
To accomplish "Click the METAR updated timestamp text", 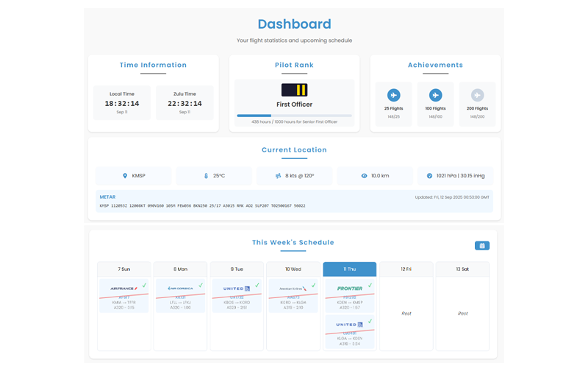I will pyautogui.click(x=452, y=197).
